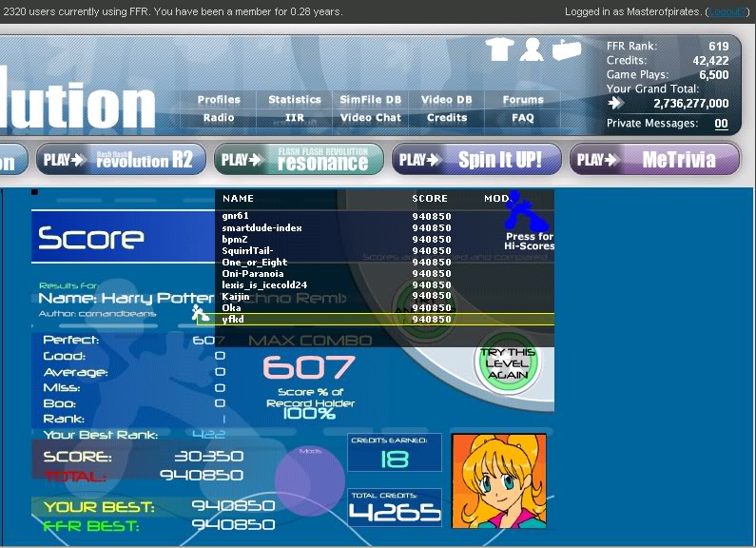Click the Grand Total arrow icon
Viewport: 756px width, 548px height.
coord(615,103)
